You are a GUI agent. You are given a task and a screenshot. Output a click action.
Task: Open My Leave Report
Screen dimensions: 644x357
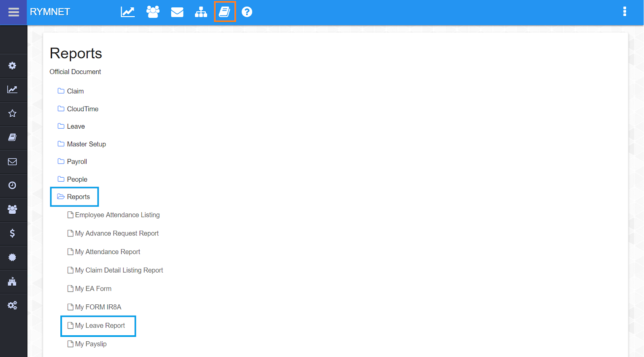tap(100, 326)
